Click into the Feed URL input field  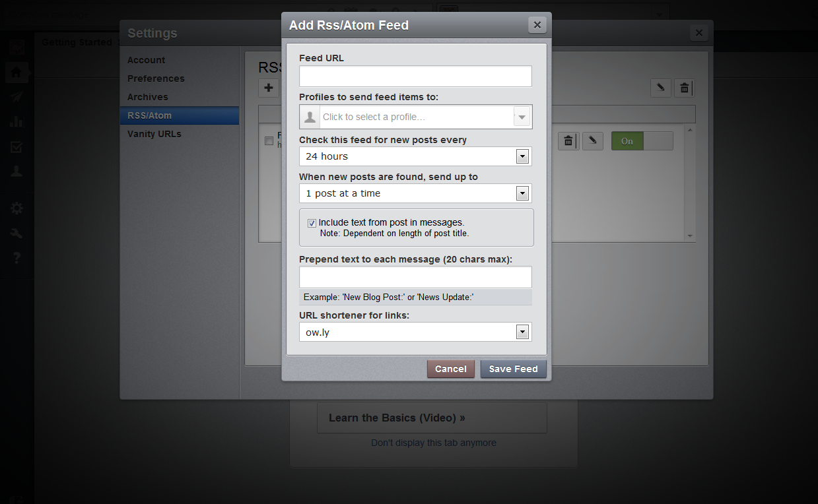[415, 77]
